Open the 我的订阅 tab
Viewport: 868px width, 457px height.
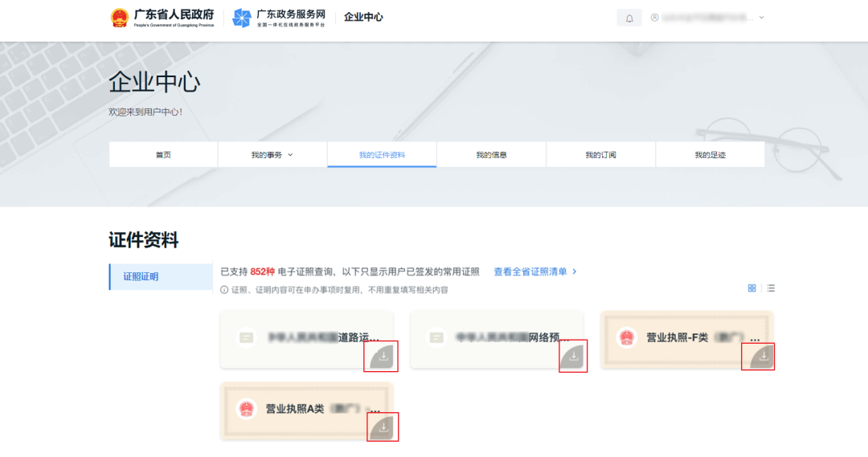click(600, 155)
